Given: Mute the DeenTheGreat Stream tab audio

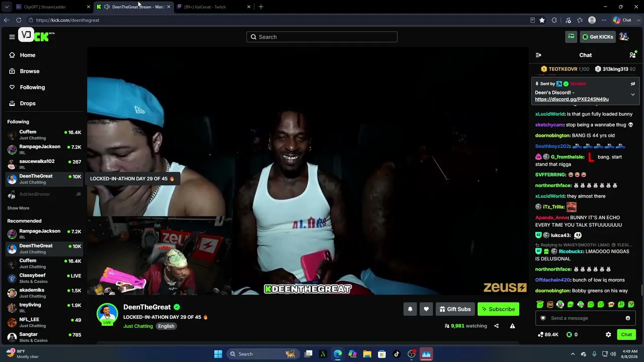Looking at the screenshot, I should [107, 7].
